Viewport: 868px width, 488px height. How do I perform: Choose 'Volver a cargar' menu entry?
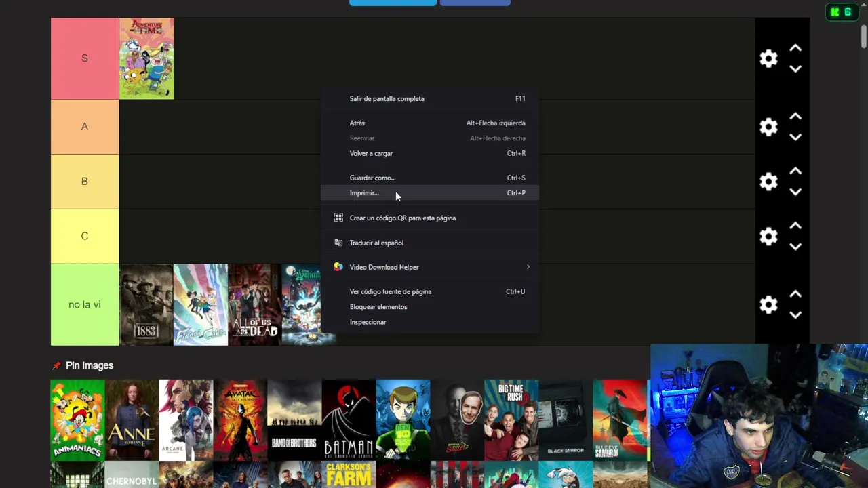430,154
